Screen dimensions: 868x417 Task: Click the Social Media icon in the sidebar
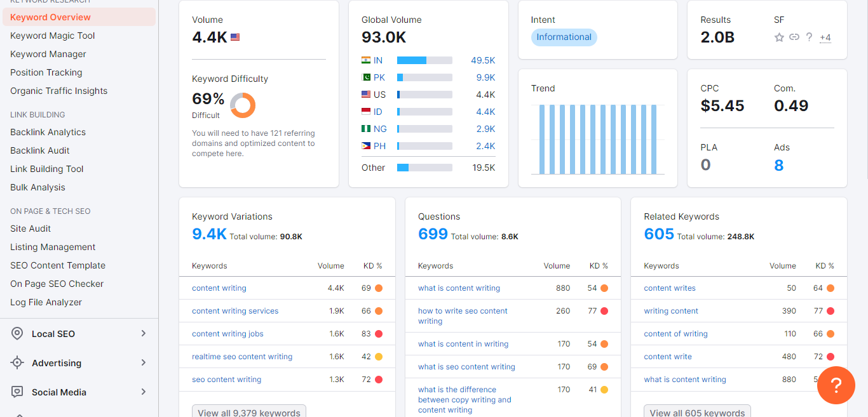tap(17, 392)
